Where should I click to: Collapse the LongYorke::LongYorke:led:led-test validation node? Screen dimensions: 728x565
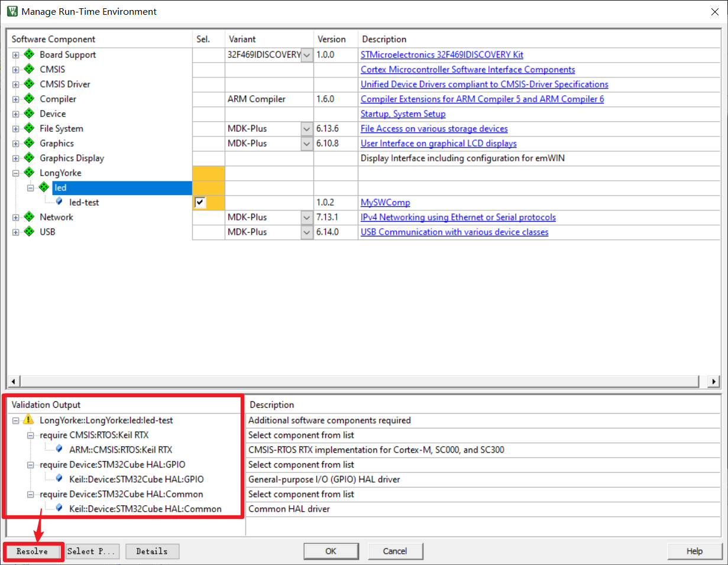click(16, 421)
